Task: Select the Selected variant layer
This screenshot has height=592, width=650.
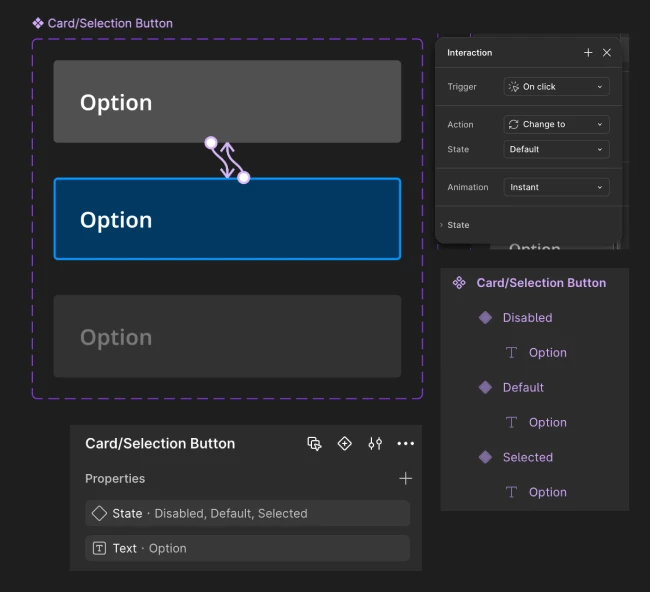Action: coord(528,457)
